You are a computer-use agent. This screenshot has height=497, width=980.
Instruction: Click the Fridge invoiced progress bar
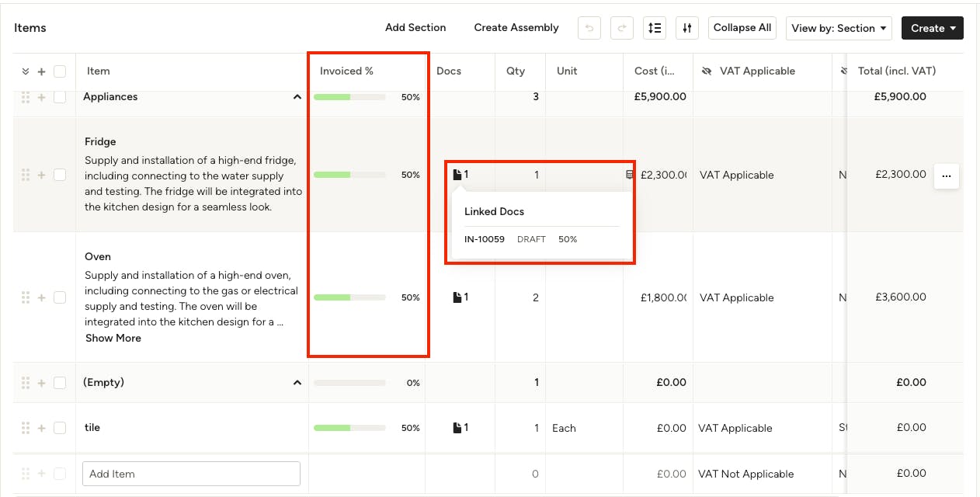(349, 175)
